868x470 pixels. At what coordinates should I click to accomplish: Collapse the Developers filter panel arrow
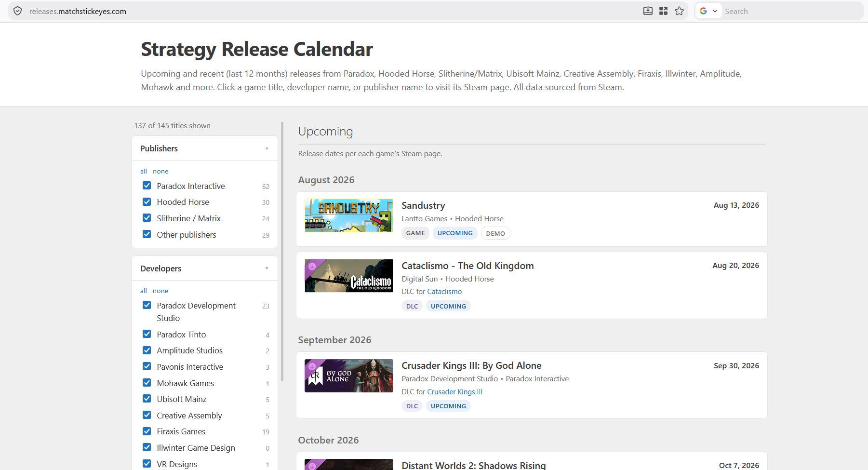(267, 269)
